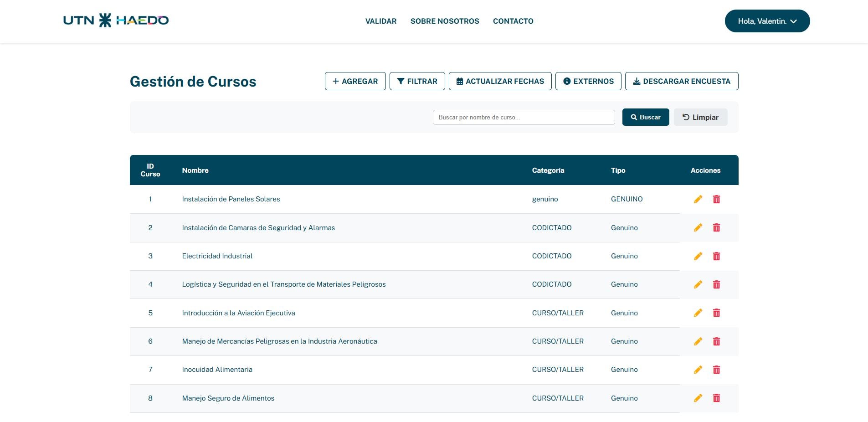This screenshot has height=422, width=868.
Task: Click the Categoría column header
Action: [x=548, y=170]
